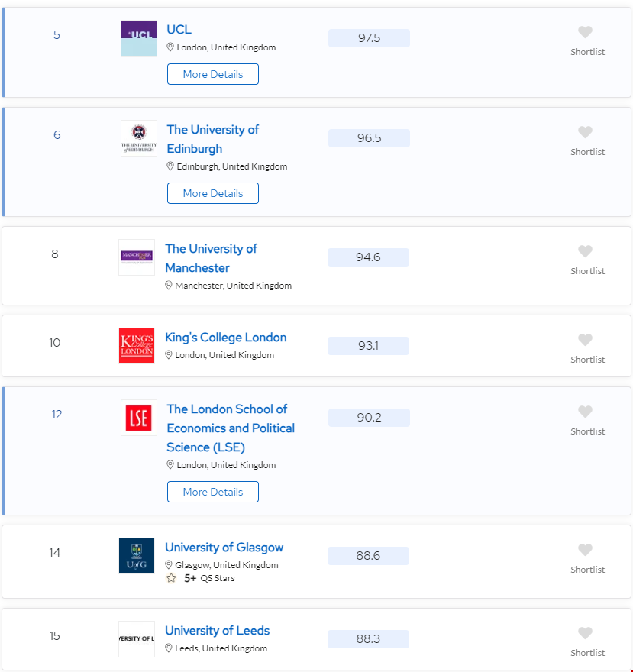Click the University of Edinburgh crest logo

pyautogui.click(x=137, y=138)
